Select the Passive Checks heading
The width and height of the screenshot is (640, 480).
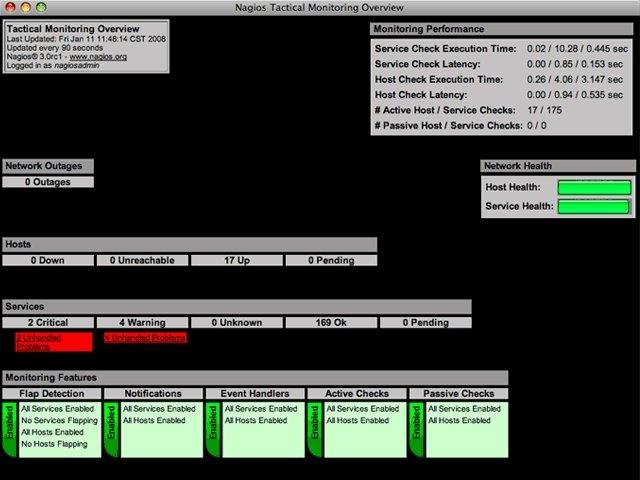(x=458, y=393)
